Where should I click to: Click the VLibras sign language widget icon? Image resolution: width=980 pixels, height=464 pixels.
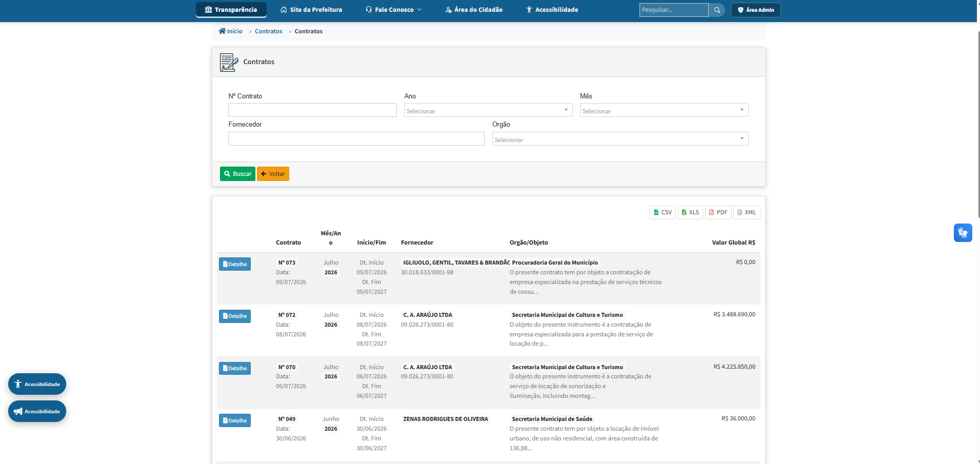(x=963, y=233)
